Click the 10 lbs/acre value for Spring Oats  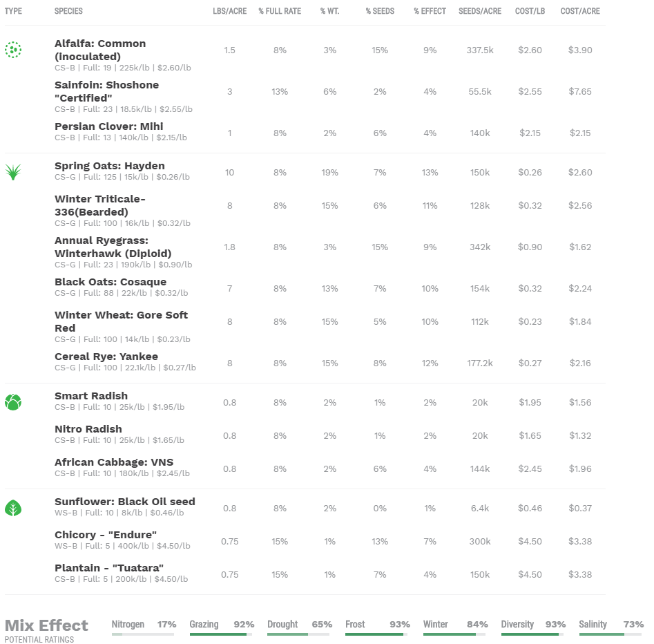[x=230, y=172]
